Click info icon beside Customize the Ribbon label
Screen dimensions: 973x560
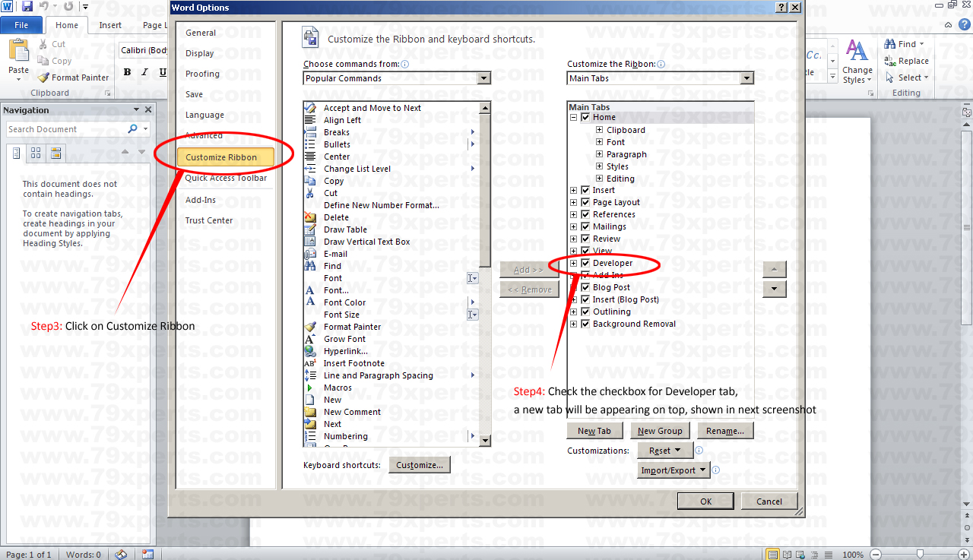tap(661, 65)
